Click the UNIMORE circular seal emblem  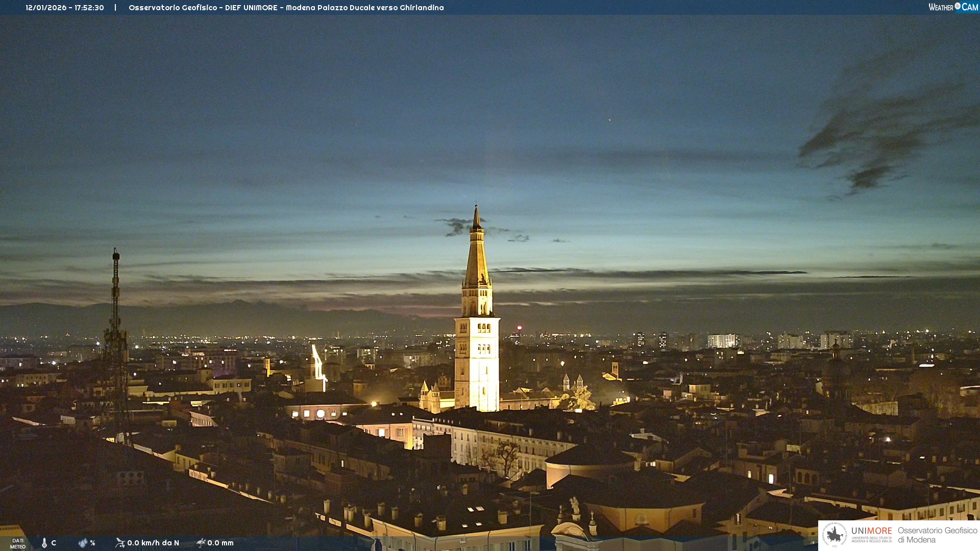(835, 535)
